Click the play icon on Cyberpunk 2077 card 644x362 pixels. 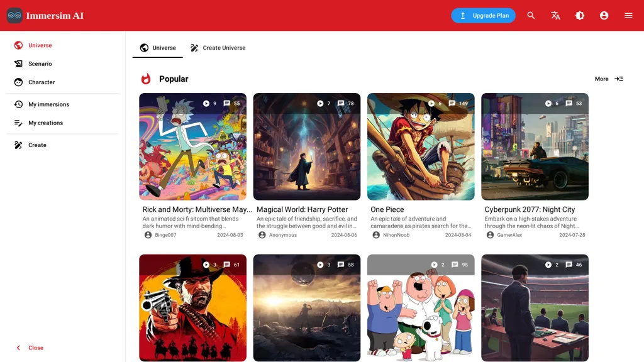[x=548, y=104]
